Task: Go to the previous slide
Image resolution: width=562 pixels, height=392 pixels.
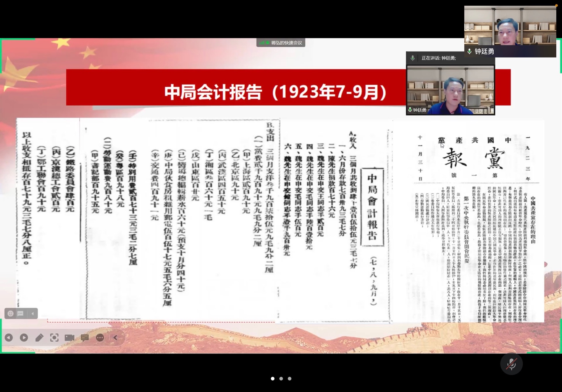Action: pyautogui.click(x=9, y=337)
